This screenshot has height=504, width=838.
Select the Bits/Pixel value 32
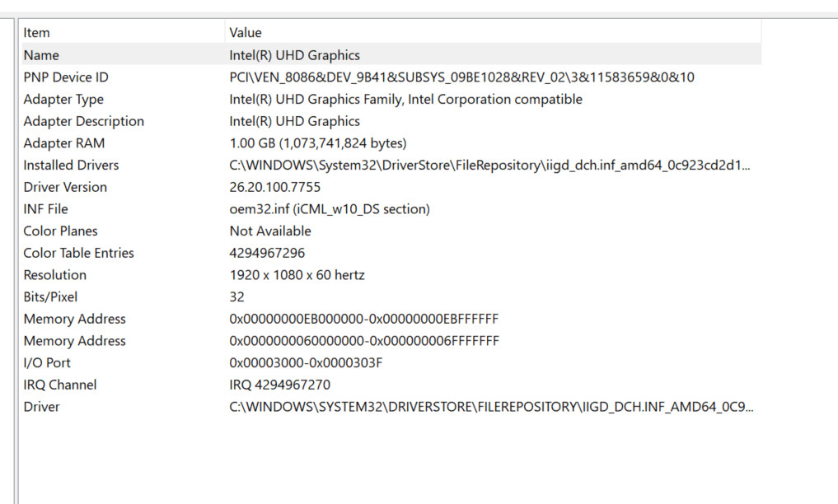[x=236, y=296]
